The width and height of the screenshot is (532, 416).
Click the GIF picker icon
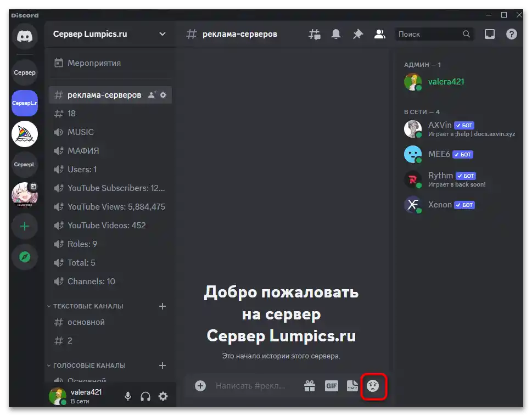coord(331,386)
